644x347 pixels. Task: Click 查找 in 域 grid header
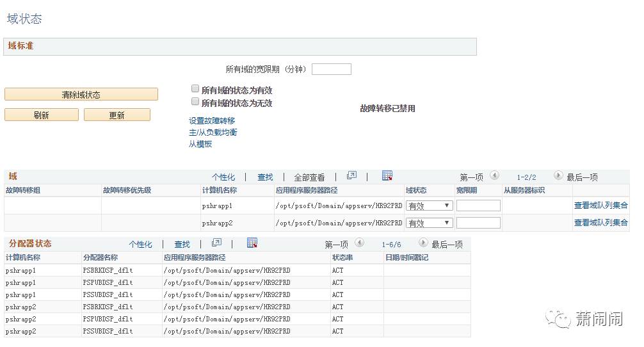[x=265, y=177]
